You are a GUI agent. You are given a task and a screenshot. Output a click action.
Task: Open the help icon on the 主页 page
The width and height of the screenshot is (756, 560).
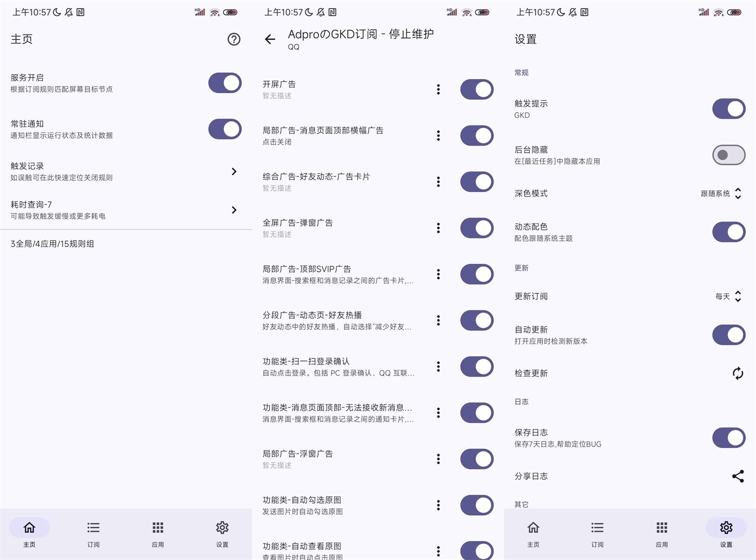[x=234, y=39]
